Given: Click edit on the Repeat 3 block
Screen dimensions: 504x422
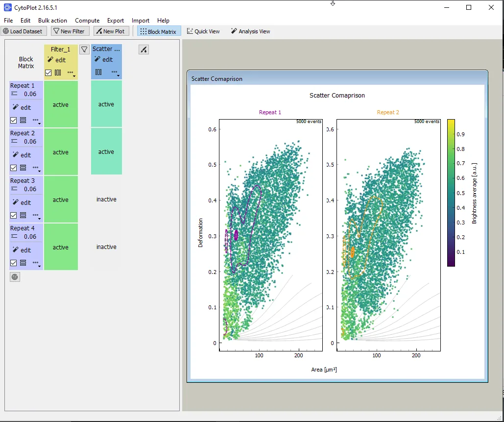Looking at the screenshot, I should 22,202.
